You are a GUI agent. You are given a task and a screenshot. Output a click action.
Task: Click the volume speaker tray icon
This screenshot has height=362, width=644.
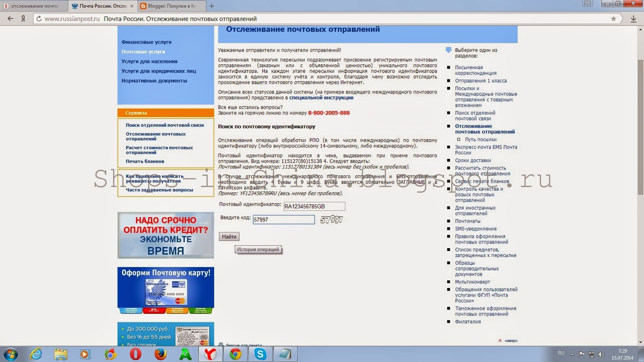coord(601,354)
